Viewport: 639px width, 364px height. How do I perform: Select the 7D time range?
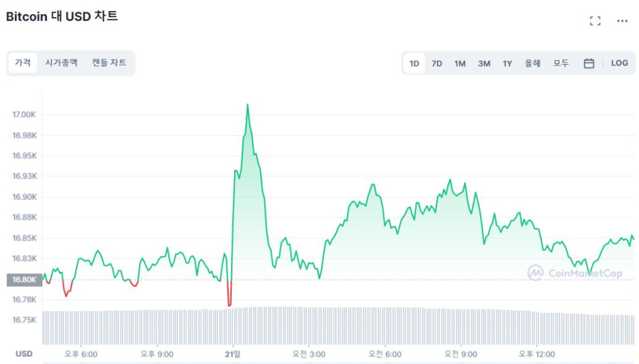pyautogui.click(x=437, y=64)
